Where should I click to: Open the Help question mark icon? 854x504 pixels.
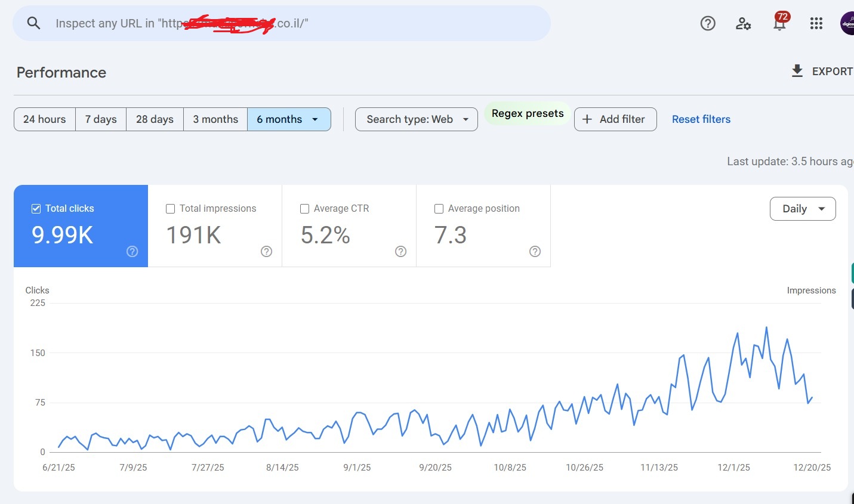[x=708, y=23]
